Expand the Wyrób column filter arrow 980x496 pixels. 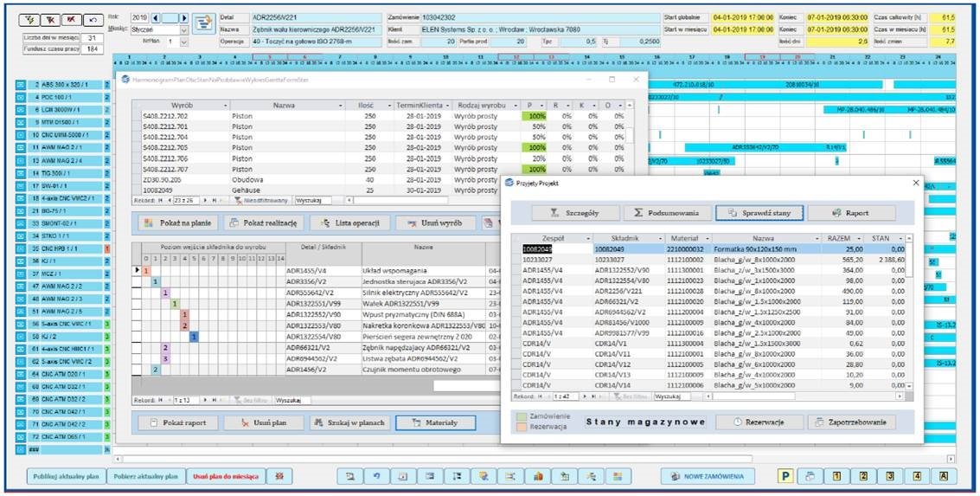point(224,105)
